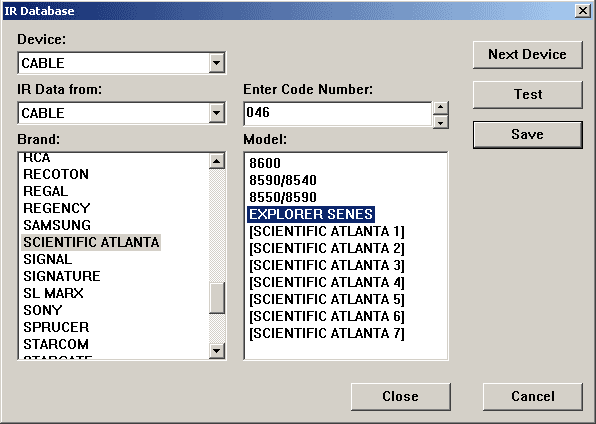Click the Brand list scrollbar thumb

217,298
